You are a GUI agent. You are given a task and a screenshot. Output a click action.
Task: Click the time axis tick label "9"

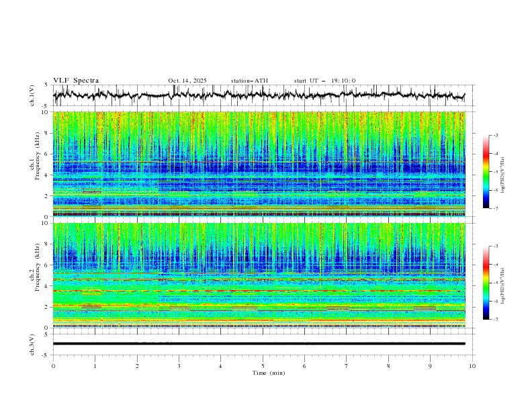tap(430, 366)
